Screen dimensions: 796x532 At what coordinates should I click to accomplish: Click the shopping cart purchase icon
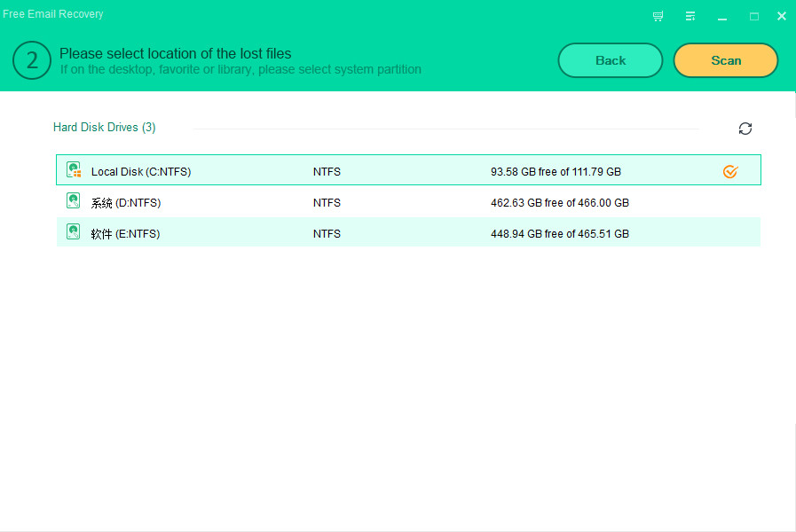click(x=658, y=16)
